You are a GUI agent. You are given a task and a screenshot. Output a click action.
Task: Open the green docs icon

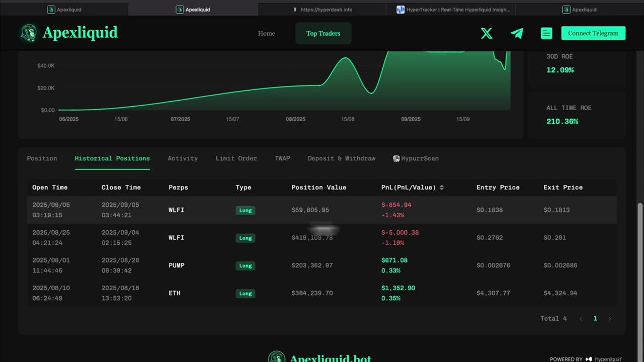546,33
